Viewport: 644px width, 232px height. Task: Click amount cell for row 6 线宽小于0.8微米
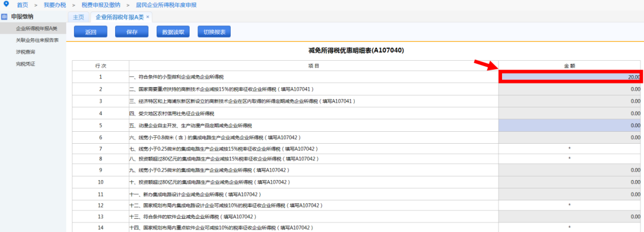[570, 137]
